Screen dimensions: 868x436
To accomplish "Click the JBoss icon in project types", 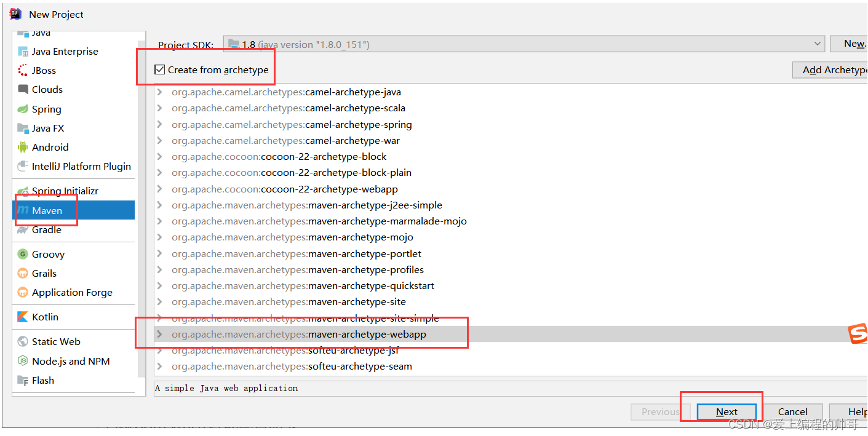I will (23, 71).
